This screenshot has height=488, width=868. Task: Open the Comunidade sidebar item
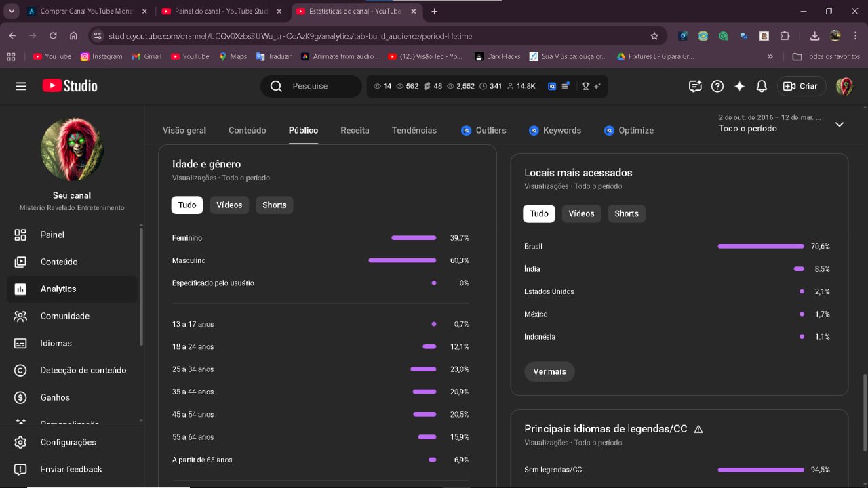(x=64, y=316)
